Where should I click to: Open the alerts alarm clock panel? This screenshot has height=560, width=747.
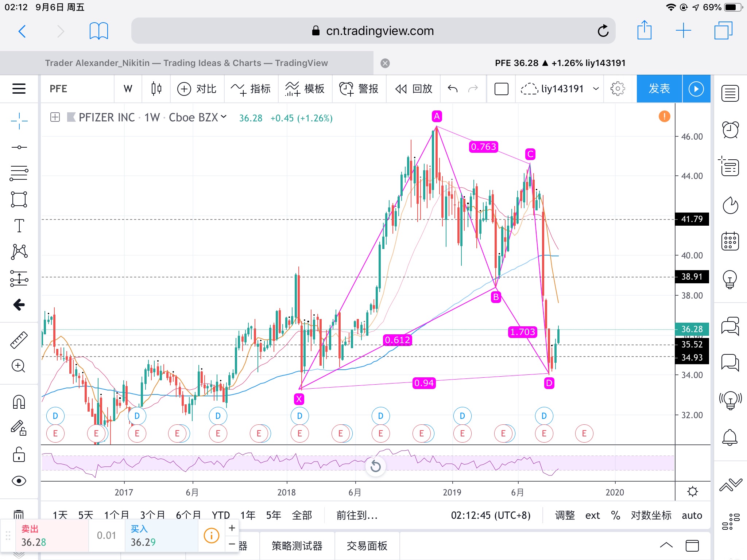point(730,129)
